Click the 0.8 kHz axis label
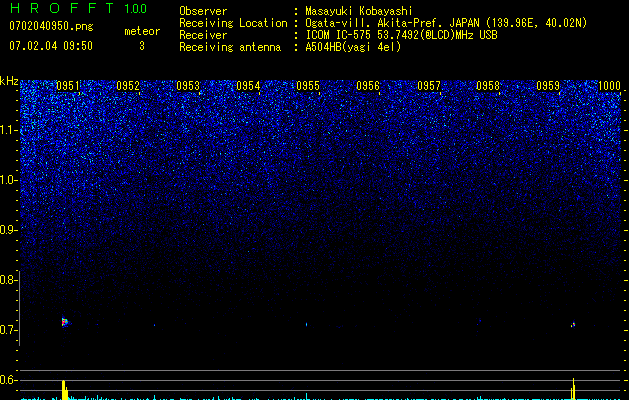 click(x=7, y=280)
